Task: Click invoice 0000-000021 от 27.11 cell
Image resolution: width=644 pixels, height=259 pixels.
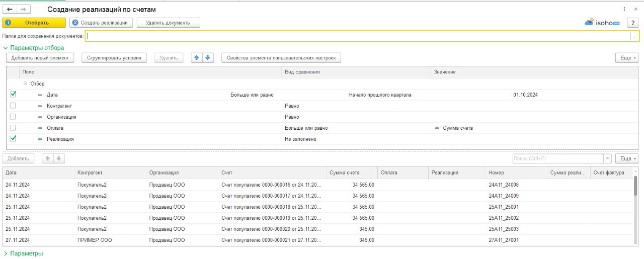Action: [x=271, y=240]
